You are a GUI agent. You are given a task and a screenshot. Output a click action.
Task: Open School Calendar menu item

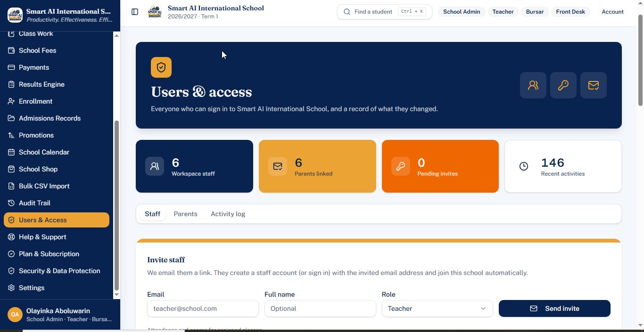(x=57, y=152)
